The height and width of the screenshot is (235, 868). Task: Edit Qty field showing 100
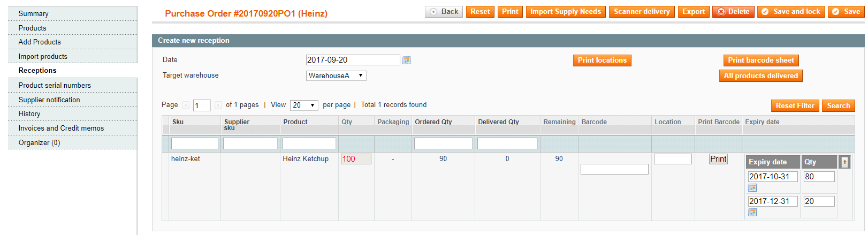tap(356, 159)
